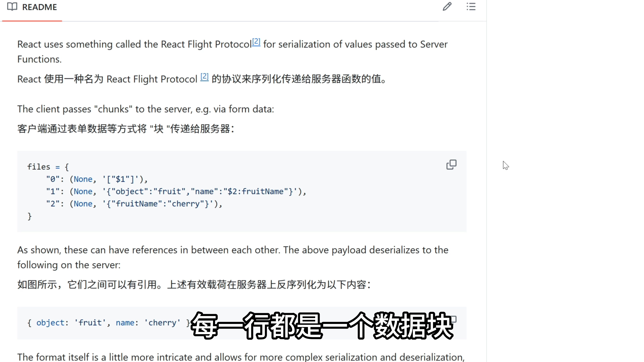Click the 'As shown, these can have references' paragraph
This screenshot has height=362, width=644.
232,250
